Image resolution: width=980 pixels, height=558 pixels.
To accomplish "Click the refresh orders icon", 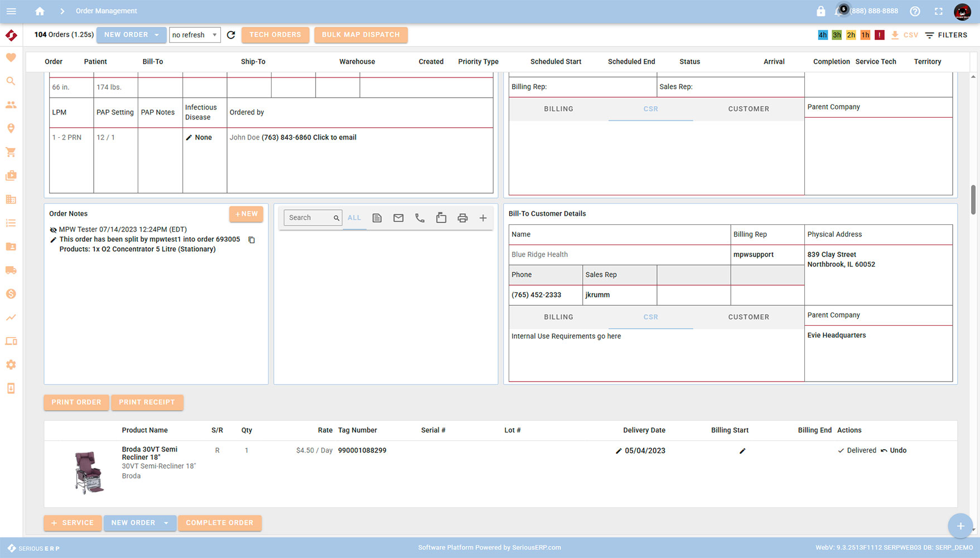I will [231, 35].
